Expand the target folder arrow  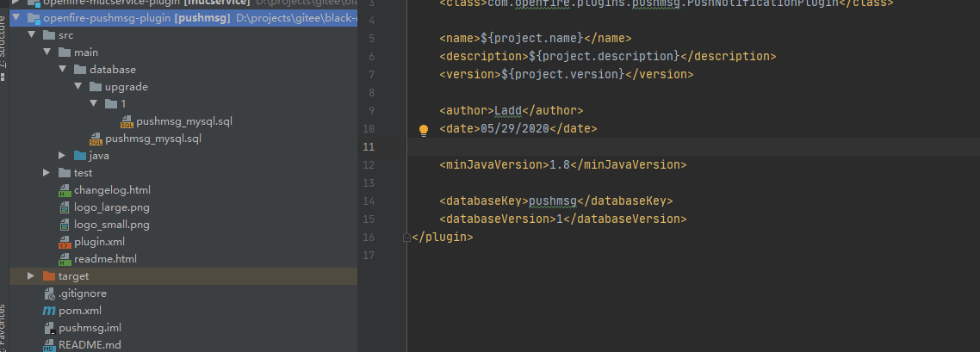click(31, 276)
